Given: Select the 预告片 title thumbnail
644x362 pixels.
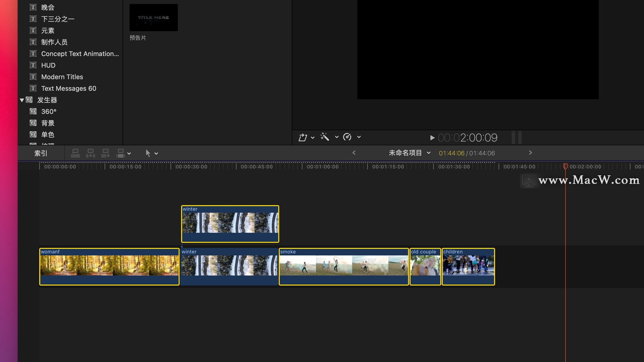Looking at the screenshot, I should click(x=154, y=17).
